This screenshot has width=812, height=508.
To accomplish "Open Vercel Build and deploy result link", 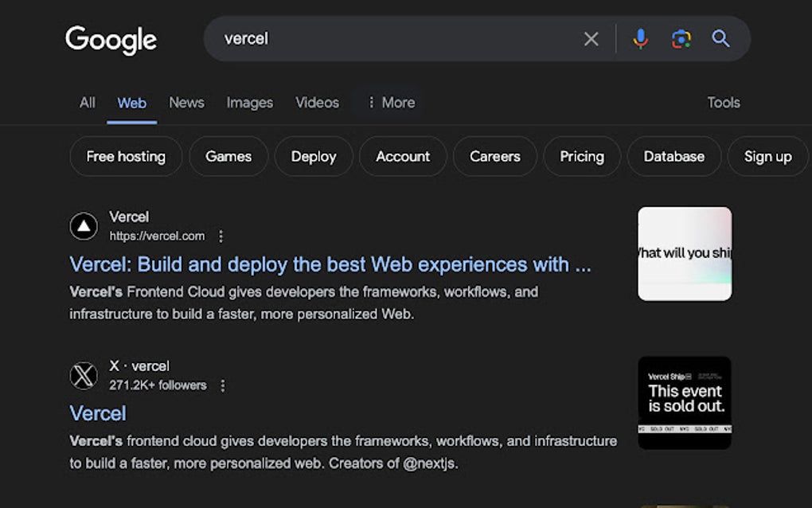I will click(330, 264).
